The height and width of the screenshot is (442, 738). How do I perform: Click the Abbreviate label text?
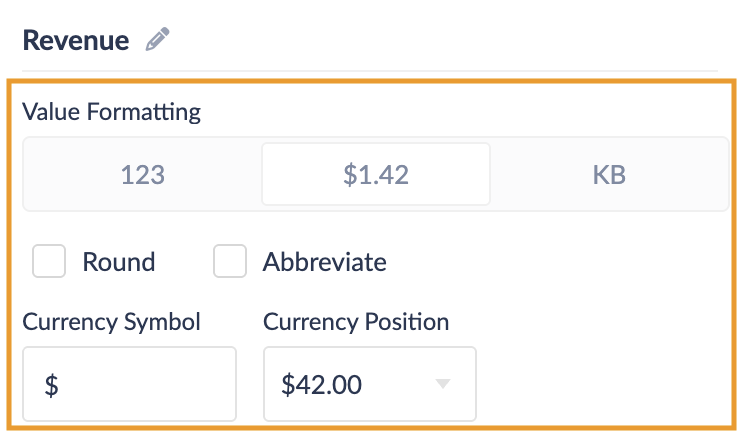pos(324,262)
